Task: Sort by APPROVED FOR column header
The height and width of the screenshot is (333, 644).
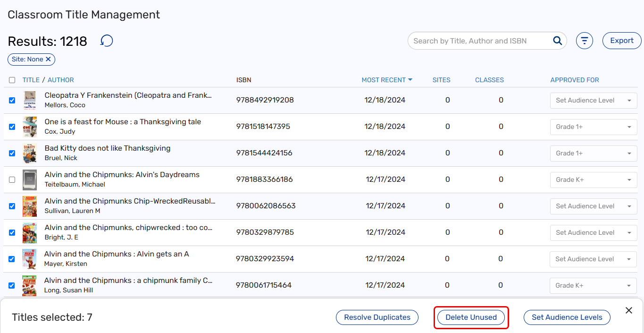Action: [x=575, y=80]
